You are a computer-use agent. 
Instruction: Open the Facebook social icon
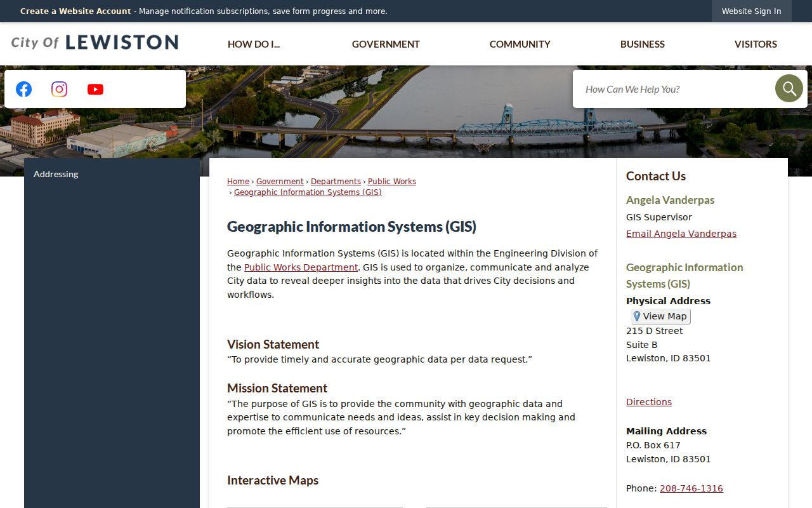[23, 89]
